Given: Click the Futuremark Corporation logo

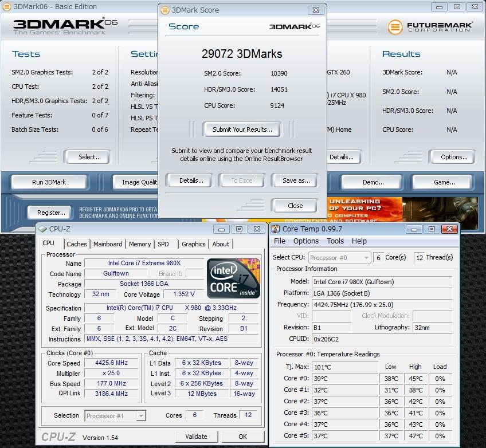Looking at the screenshot, I should click(430, 27).
